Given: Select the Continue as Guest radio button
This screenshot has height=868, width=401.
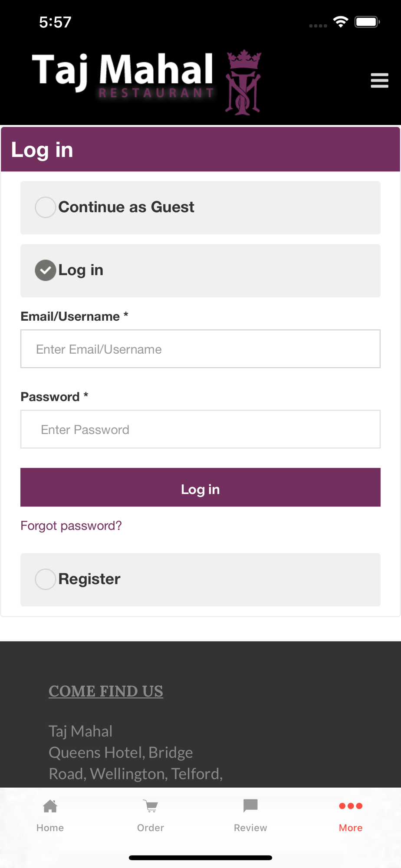Looking at the screenshot, I should click(x=45, y=207).
